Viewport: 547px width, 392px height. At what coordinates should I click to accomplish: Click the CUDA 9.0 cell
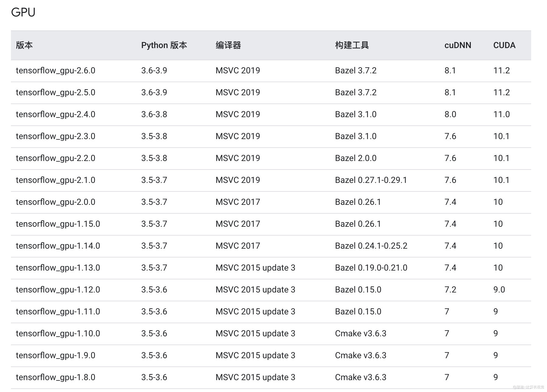pos(499,290)
